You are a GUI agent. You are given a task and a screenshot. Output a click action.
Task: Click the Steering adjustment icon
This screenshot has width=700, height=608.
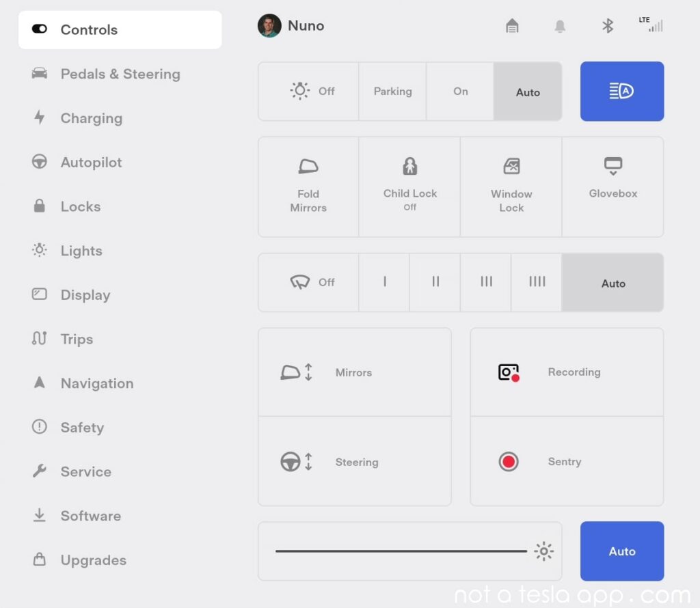[296, 462]
